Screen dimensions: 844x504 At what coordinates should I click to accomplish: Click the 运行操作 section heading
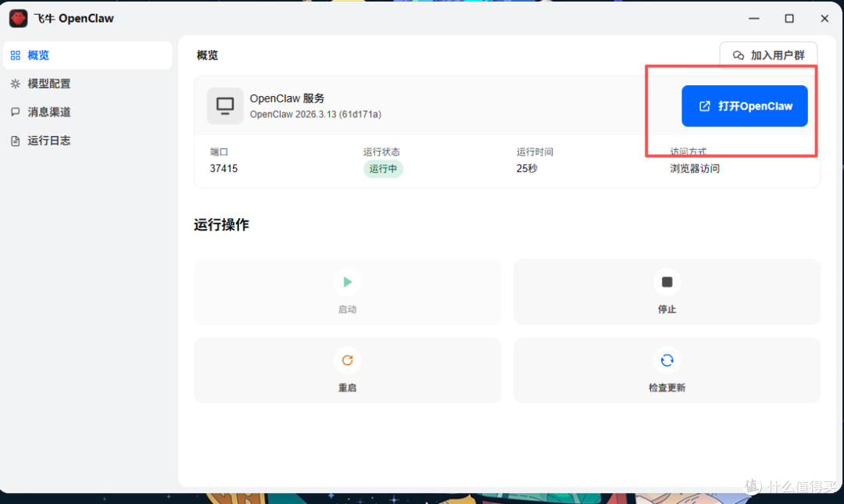(x=221, y=224)
